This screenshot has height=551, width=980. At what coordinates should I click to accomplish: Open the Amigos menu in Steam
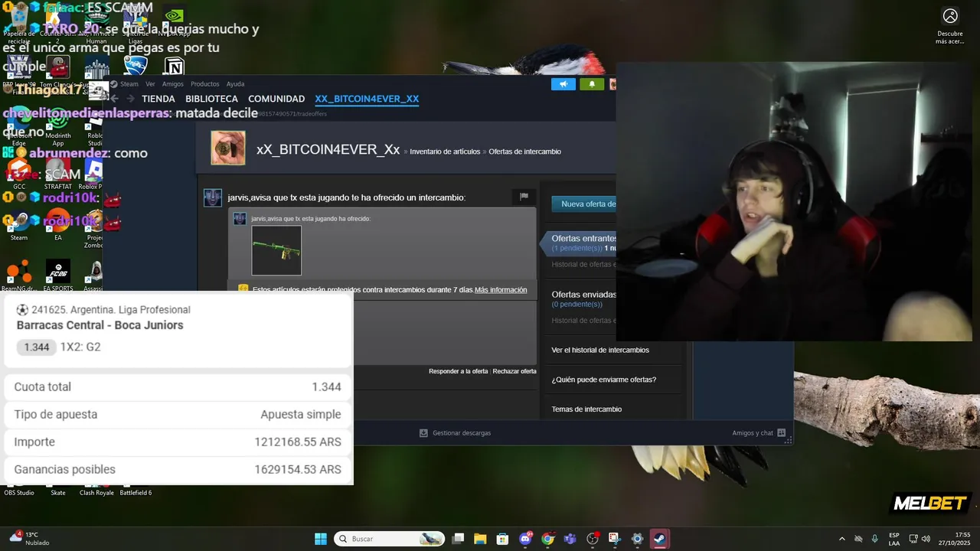pos(173,84)
